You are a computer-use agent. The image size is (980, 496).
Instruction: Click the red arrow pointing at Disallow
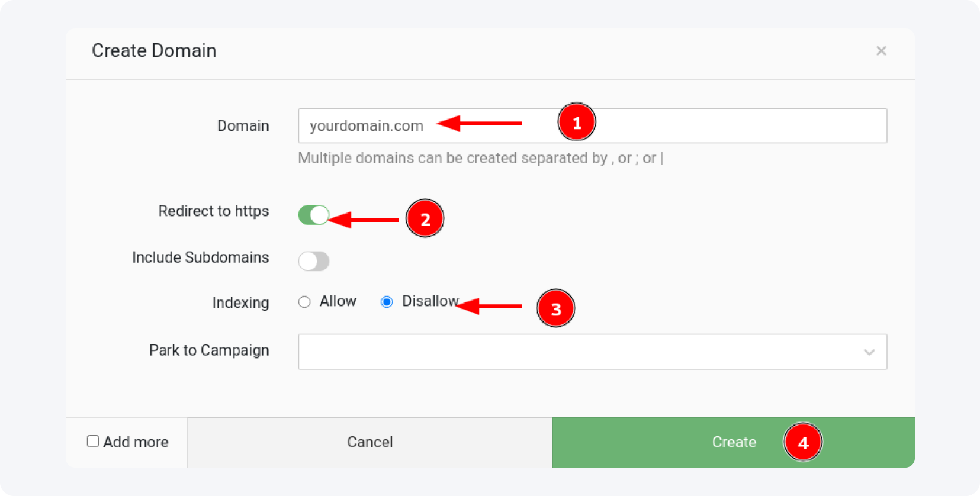coord(489,306)
